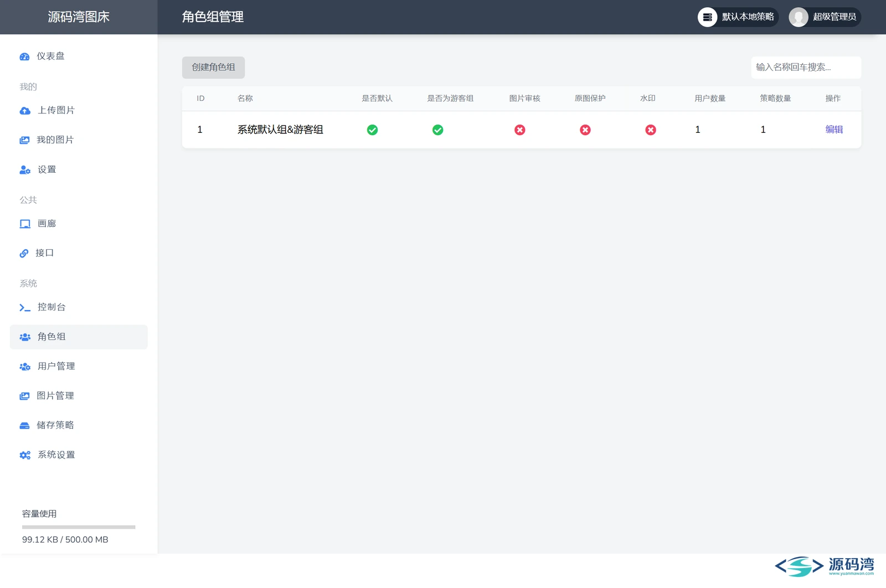Image resolution: width=886 pixels, height=588 pixels.
Task: Select 我的图片 in the sidebar
Action: click(x=79, y=140)
